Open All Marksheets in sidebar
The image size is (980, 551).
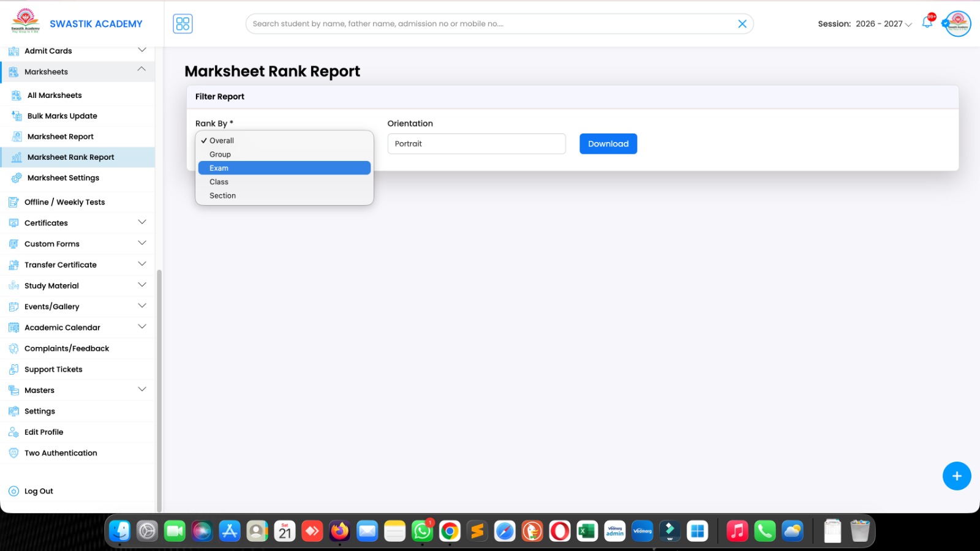coord(55,96)
